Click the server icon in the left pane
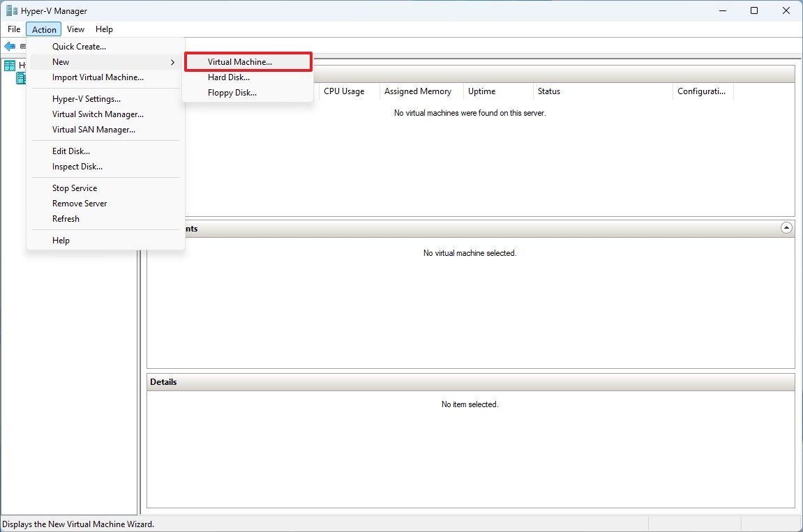 coord(22,77)
